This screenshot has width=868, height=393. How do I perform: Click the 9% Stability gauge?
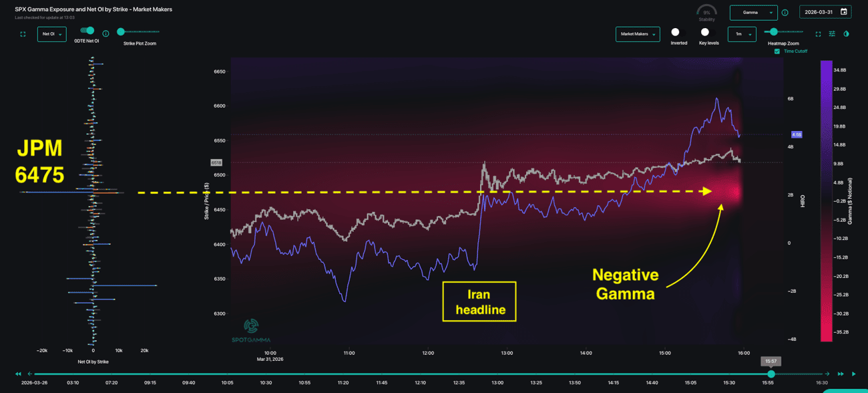coord(706,11)
